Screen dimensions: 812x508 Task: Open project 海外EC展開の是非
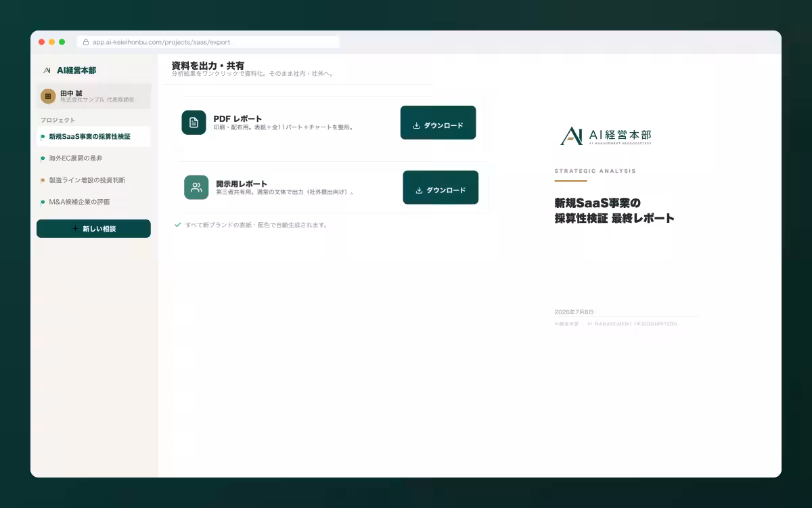tap(93, 158)
